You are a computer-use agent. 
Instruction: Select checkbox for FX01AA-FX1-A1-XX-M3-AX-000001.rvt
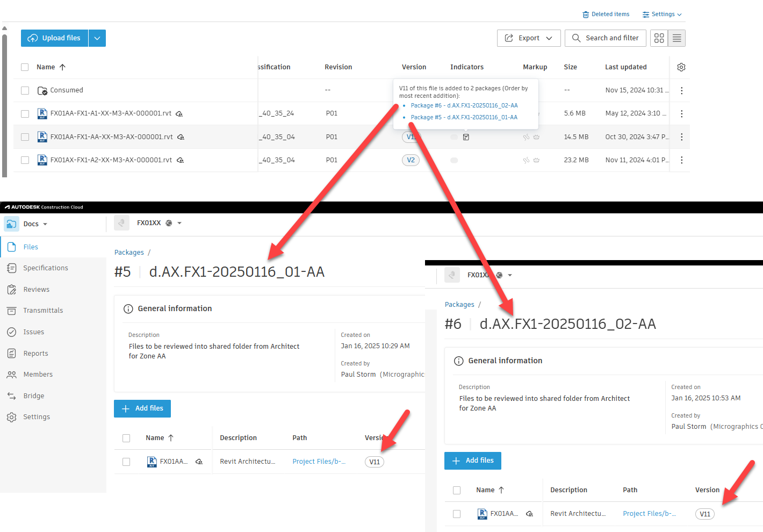pos(25,114)
